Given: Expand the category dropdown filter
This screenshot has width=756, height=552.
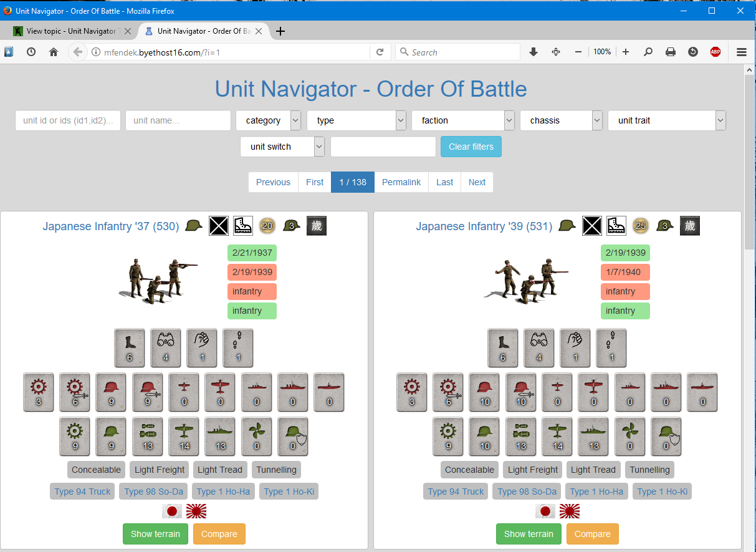Looking at the screenshot, I should pos(269,120).
